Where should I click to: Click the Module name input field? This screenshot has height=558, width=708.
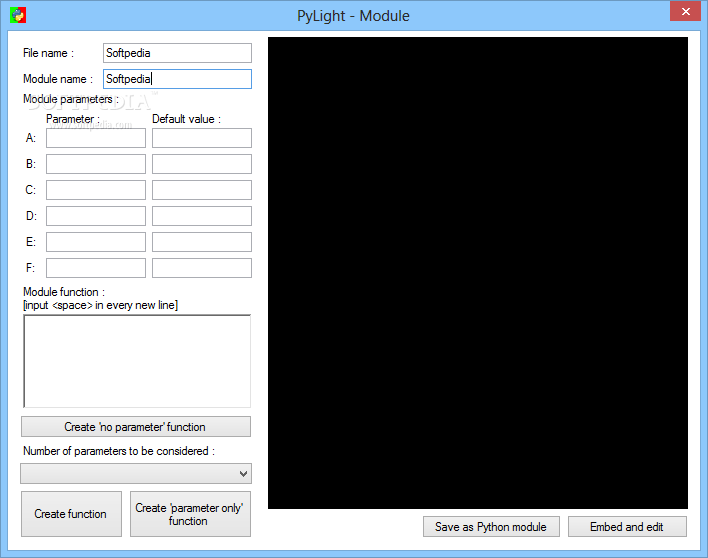coord(177,79)
